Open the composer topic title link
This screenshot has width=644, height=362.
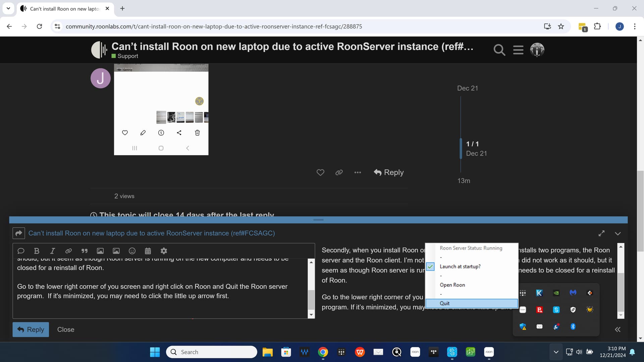[152, 233]
